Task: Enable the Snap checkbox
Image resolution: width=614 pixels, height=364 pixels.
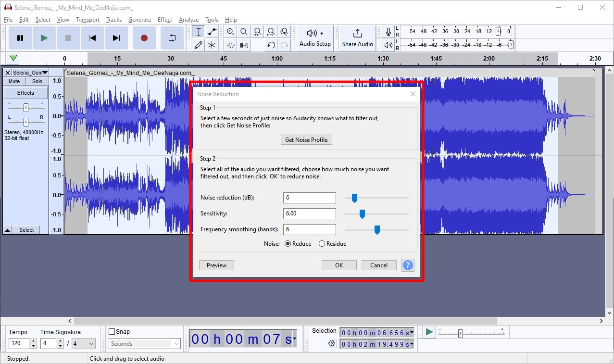Action: 112,332
